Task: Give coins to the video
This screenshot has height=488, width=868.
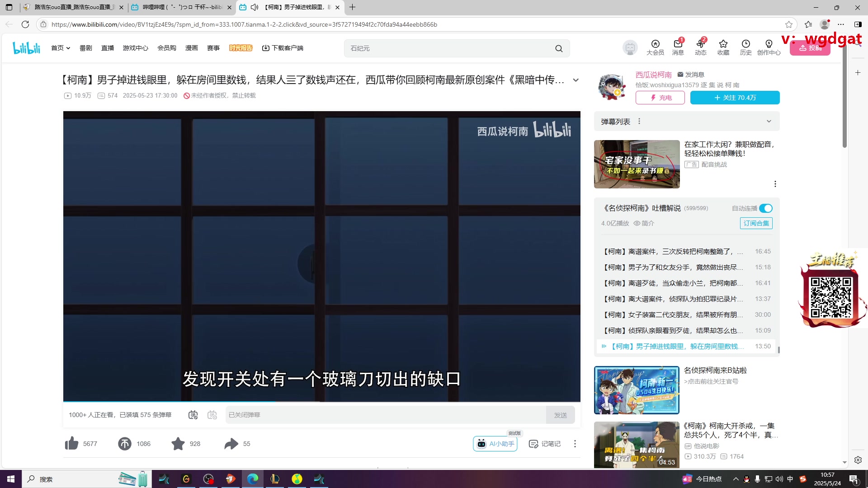Action: 125,444
